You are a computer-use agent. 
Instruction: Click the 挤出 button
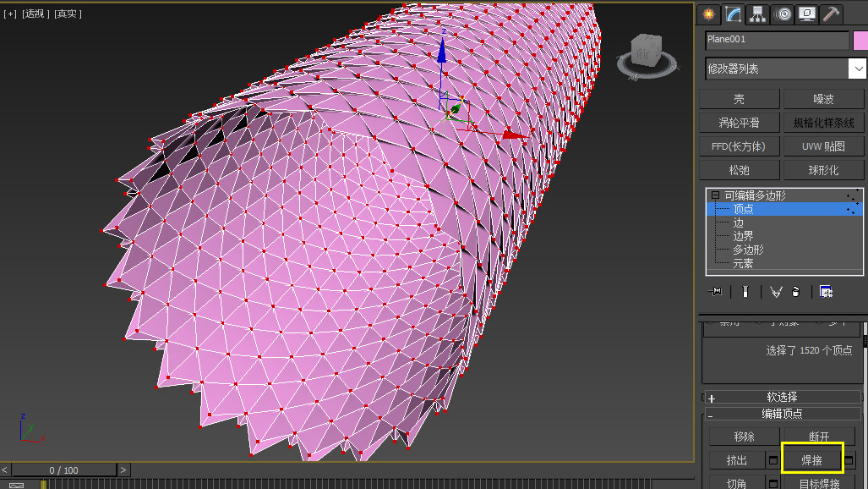[737, 460]
